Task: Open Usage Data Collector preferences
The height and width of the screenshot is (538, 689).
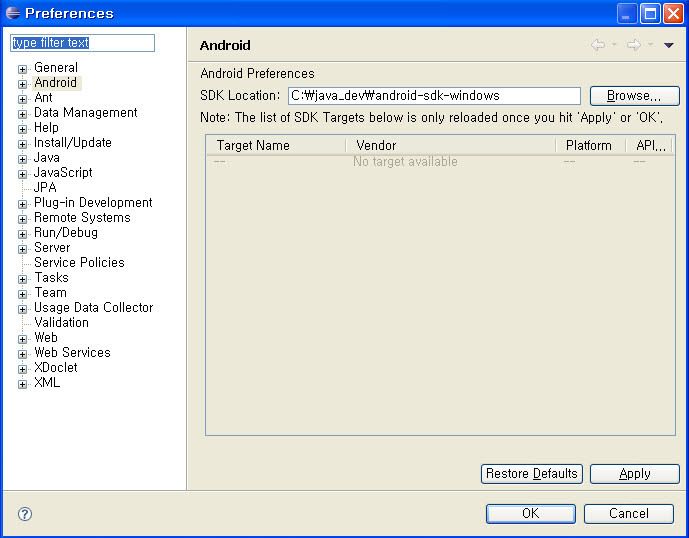Action: click(94, 308)
